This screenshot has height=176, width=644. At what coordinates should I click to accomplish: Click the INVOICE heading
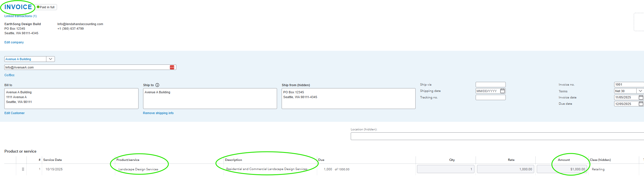tap(18, 7)
